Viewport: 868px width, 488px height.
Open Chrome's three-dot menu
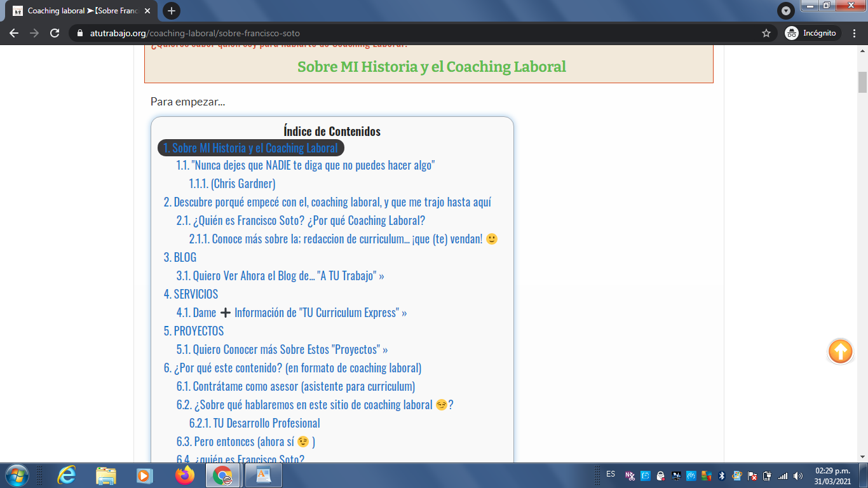855,33
